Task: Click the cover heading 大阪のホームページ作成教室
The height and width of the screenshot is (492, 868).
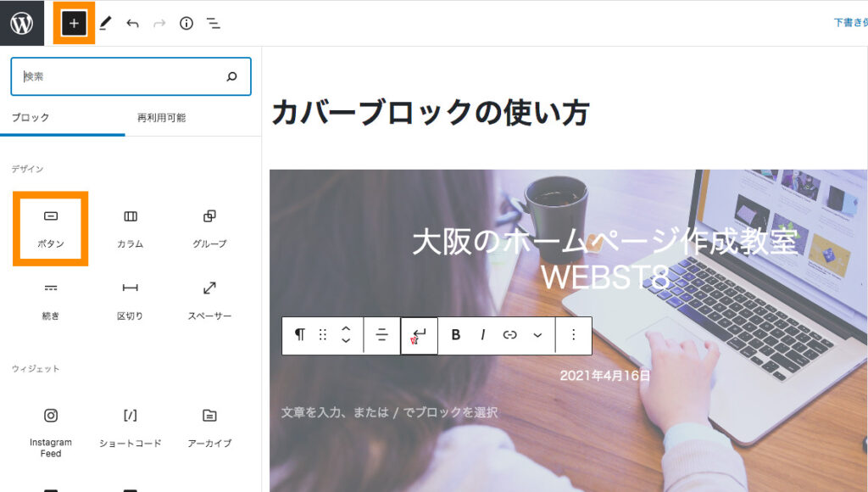Action: tap(605, 242)
